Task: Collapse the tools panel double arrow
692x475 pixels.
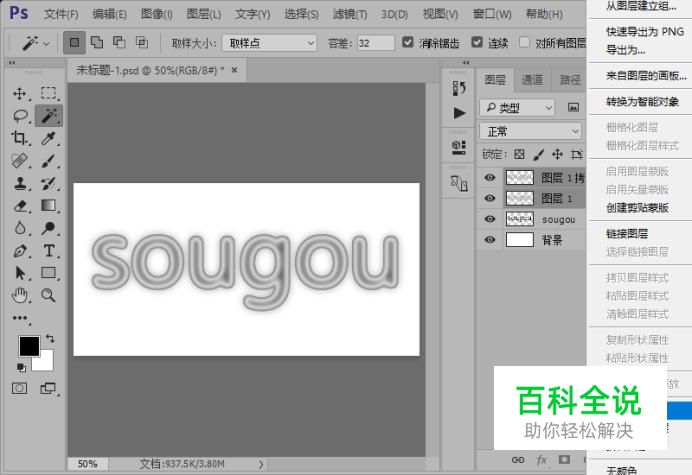Action: pos(12,63)
